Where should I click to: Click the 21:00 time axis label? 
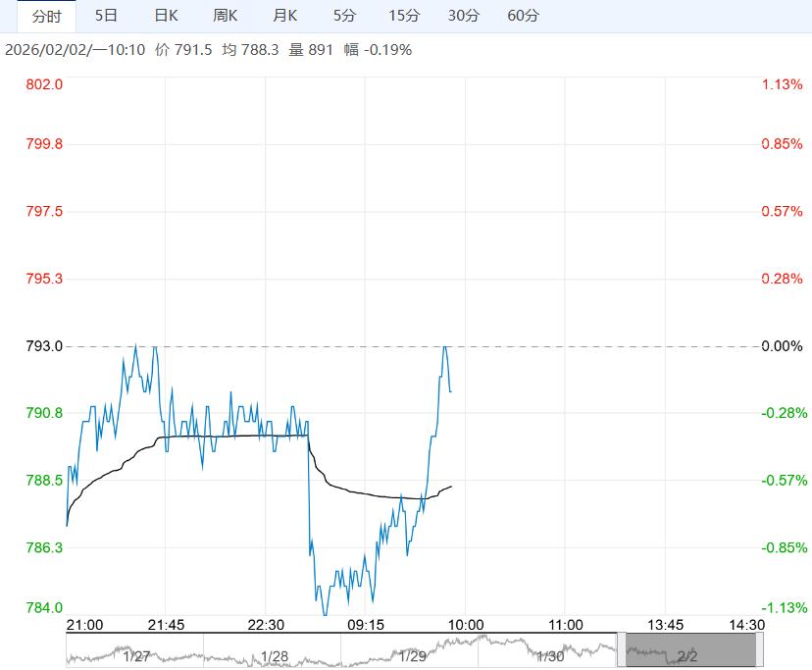pyautogui.click(x=85, y=625)
